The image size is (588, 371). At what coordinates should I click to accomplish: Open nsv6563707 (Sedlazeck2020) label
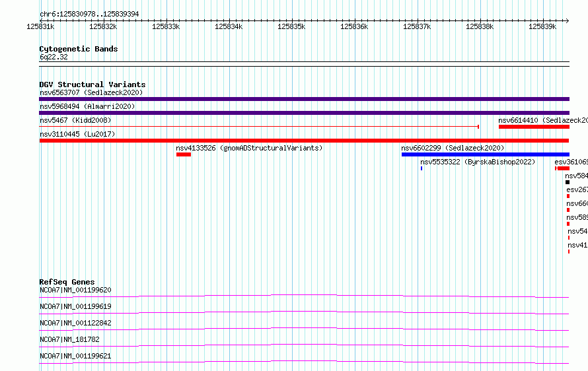[91, 92]
